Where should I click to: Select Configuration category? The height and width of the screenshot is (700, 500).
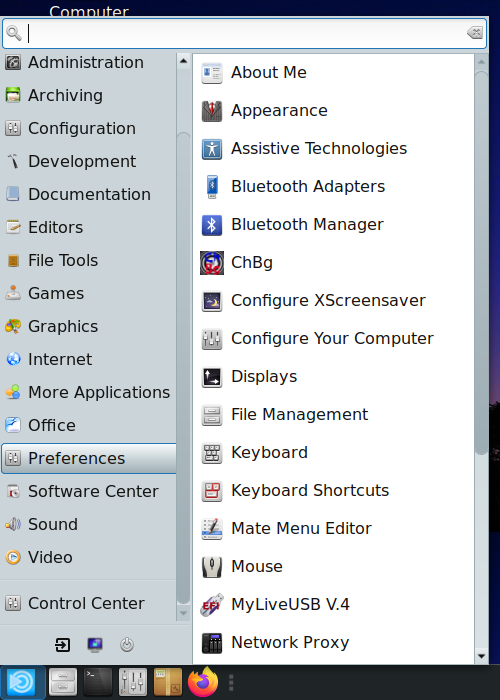click(x=88, y=129)
